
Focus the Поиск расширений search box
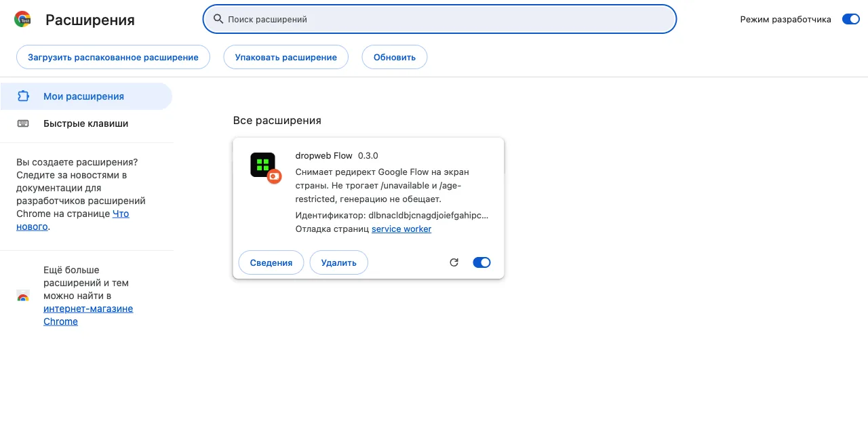[439, 19]
